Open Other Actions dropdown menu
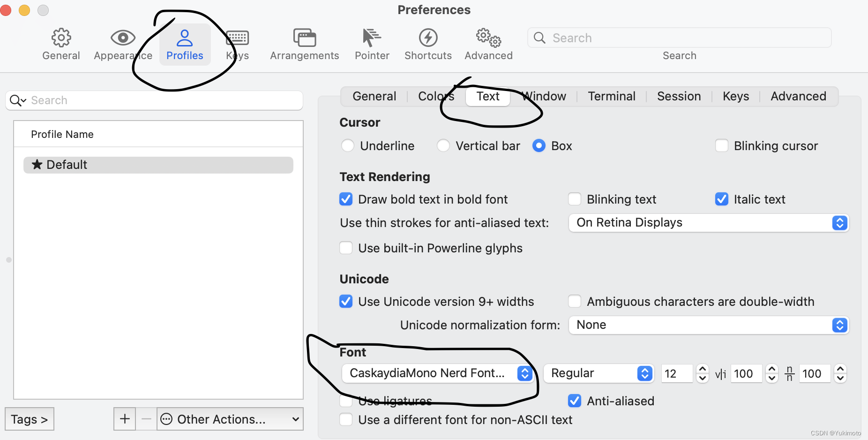Viewport: 868px width, 440px height. (x=230, y=419)
